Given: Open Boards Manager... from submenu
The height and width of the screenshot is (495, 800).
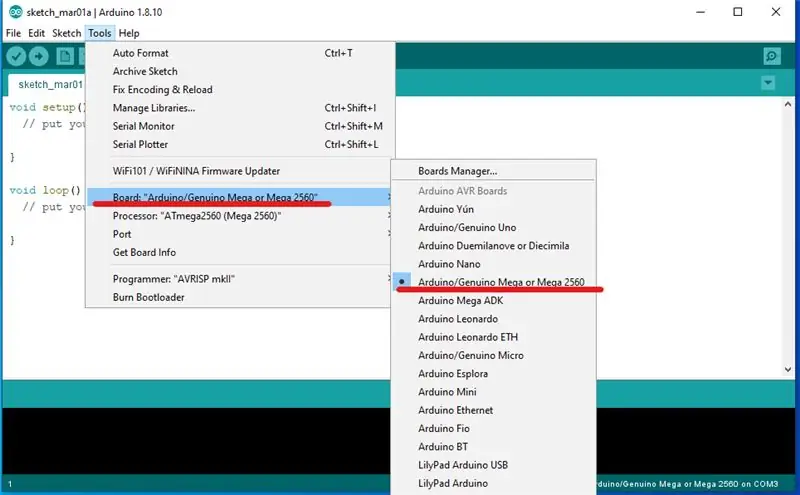Looking at the screenshot, I should [x=493, y=171].
